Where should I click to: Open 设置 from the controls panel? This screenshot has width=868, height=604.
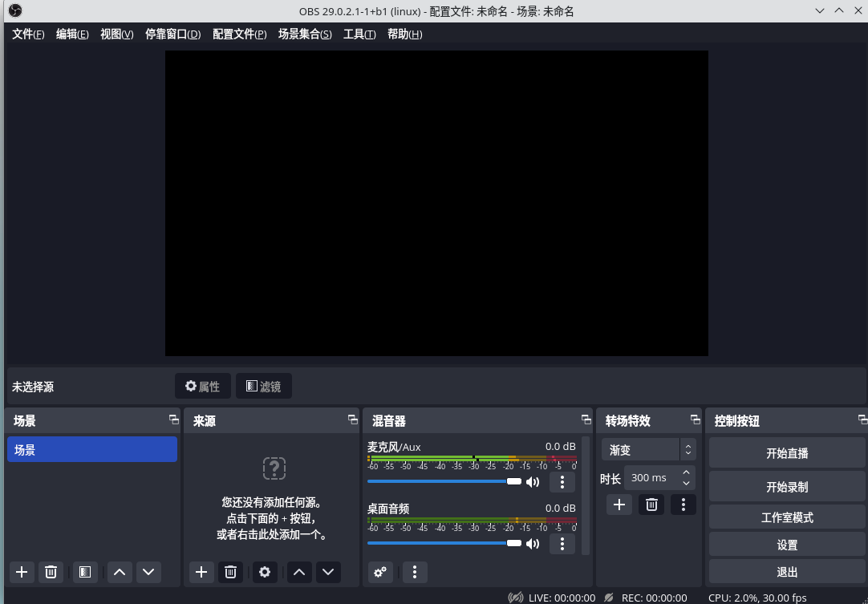pyautogui.click(x=787, y=545)
